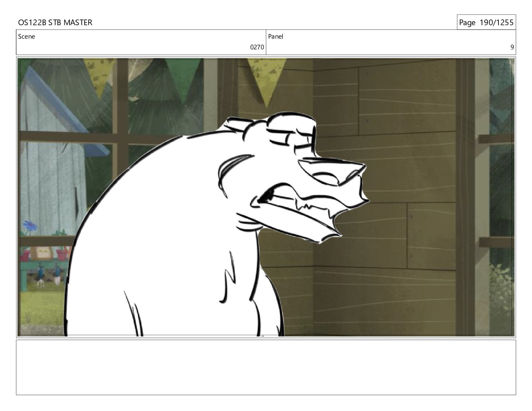Click the Page 190/1255 indicator
532x411 pixels.
[x=486, y=22]
